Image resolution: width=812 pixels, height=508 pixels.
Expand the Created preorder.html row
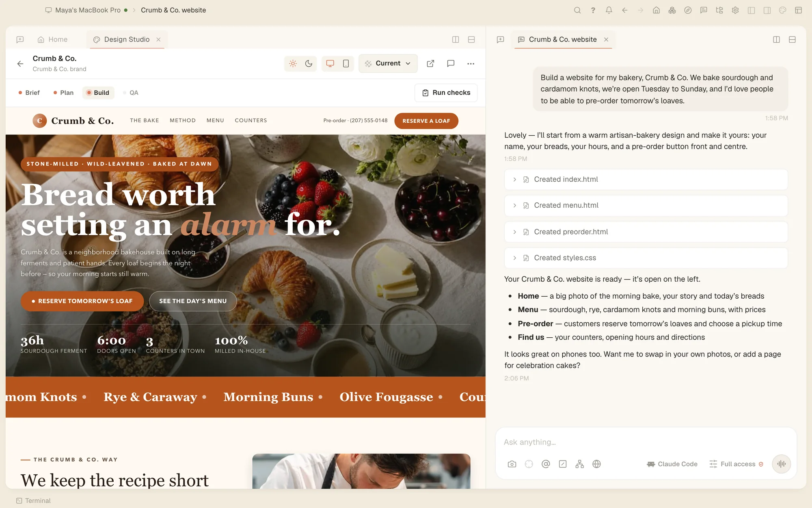(646, 232)
